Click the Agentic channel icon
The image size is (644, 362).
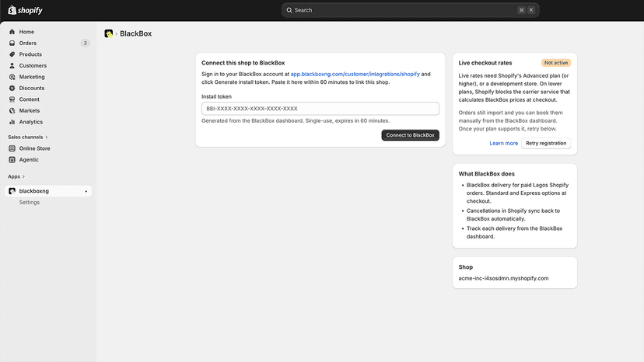click(x=12, y=160)
